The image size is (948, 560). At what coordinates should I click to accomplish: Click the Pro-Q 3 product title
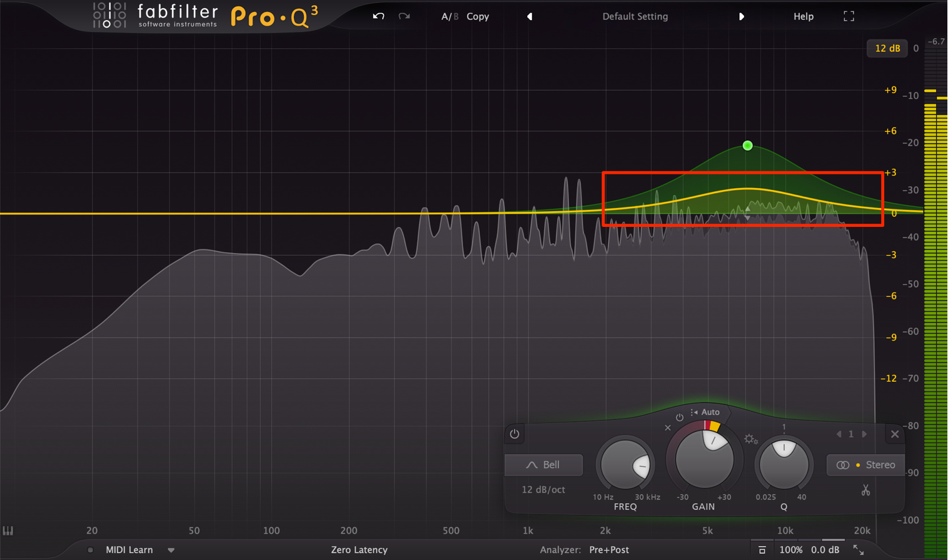[275, 16]
